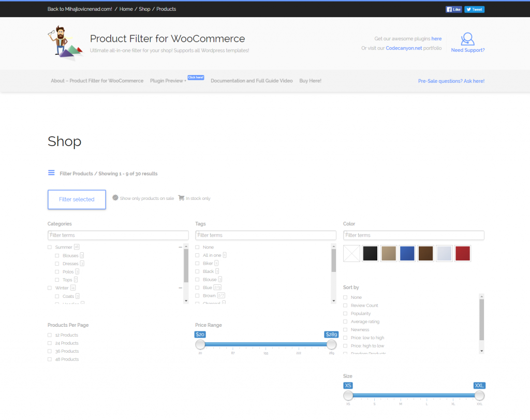Sort by Price: high to low
Screen dimensions: 530x420
pyautogui.click(x=345, y=346)
